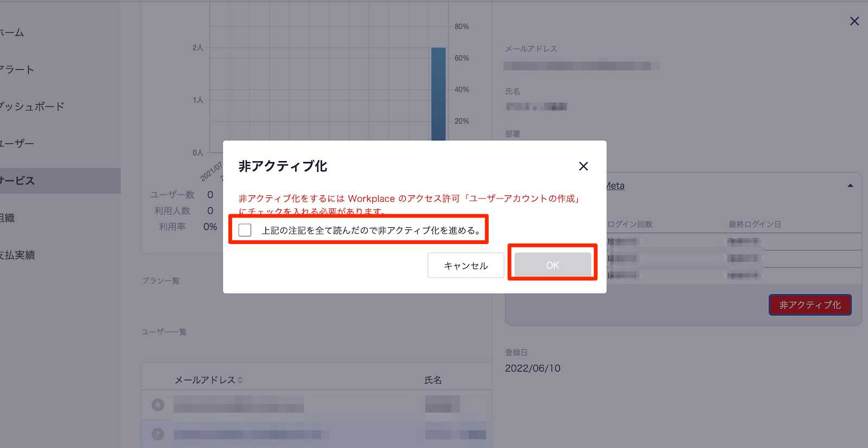
Task: Close the 非アクティブ化 dialog with X
Action: [x=583, y=166]
